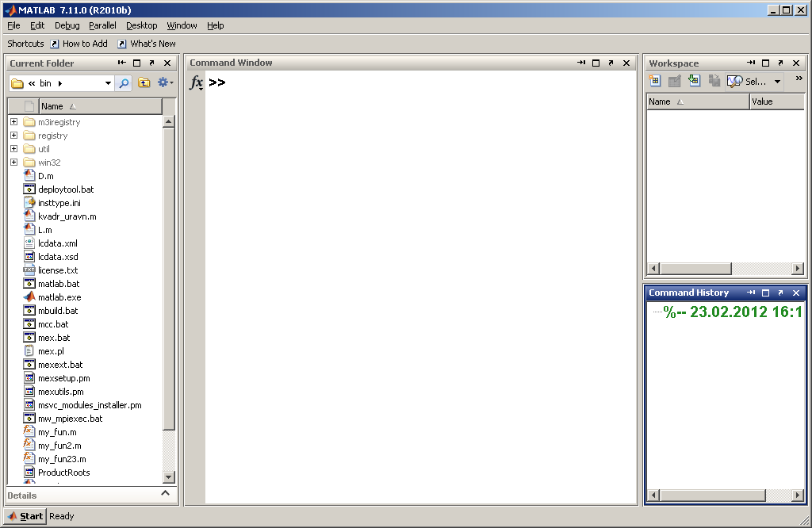The image size is (812, 528).
Task: Open the Help menu
Action: [x=216, y=25]
